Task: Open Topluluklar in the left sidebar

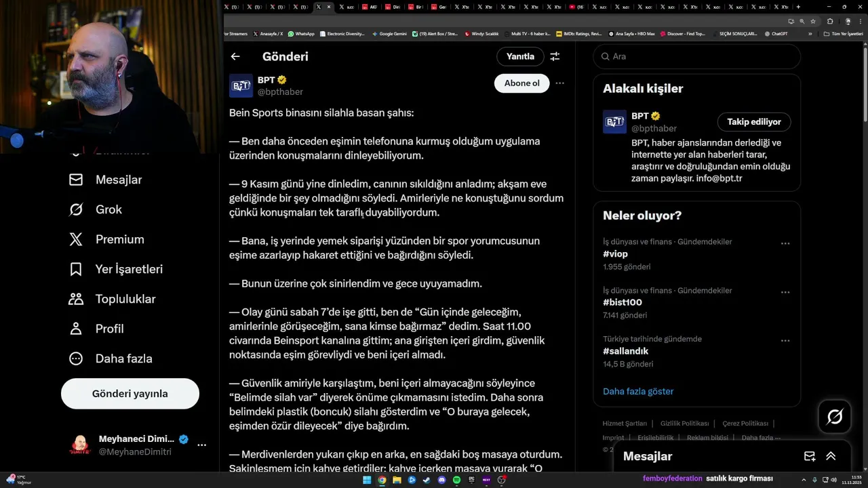Action: [113, 299]
